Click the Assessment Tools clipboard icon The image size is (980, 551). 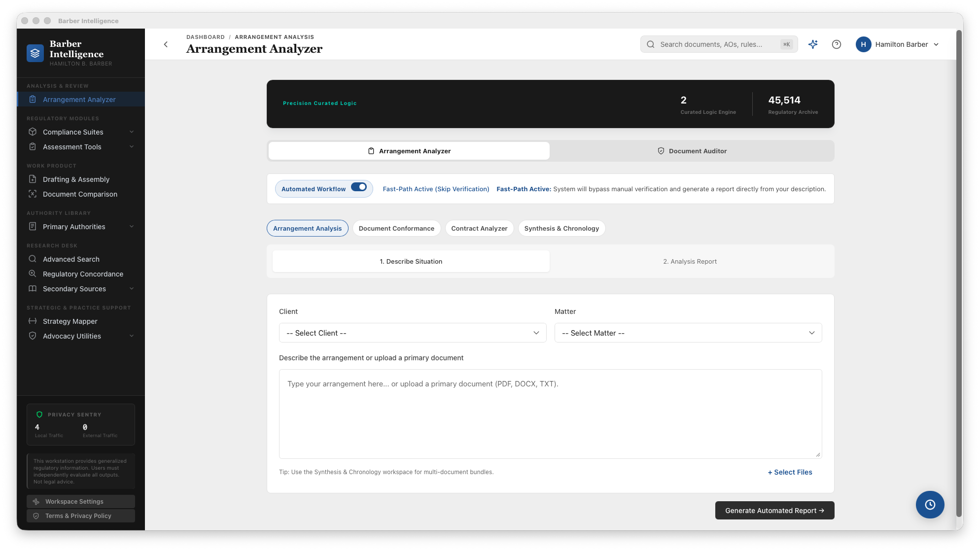point(33,146)
